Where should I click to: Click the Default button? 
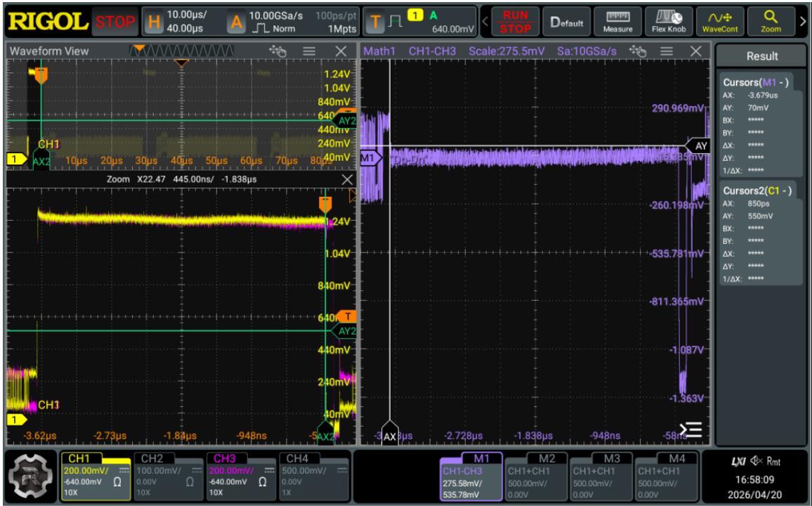point(567,22)
